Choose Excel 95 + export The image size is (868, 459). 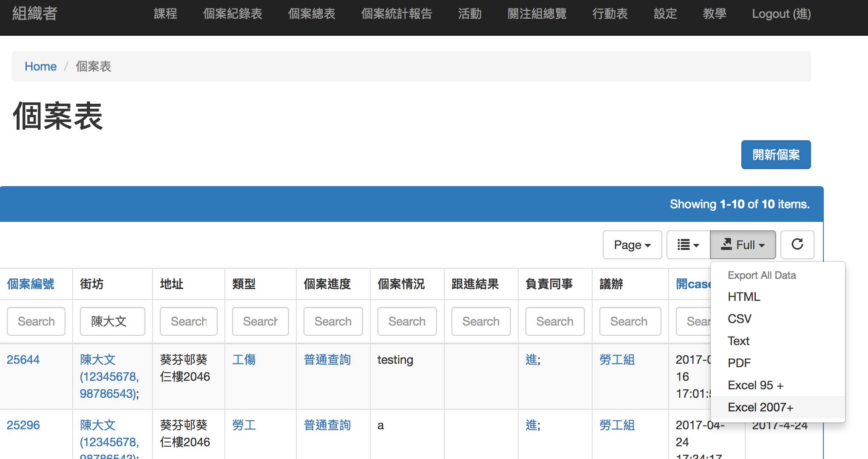point(755,385)
